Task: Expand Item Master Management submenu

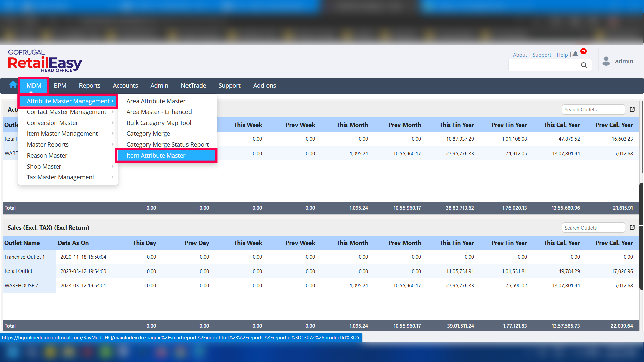Action: [x=62, y=134]
